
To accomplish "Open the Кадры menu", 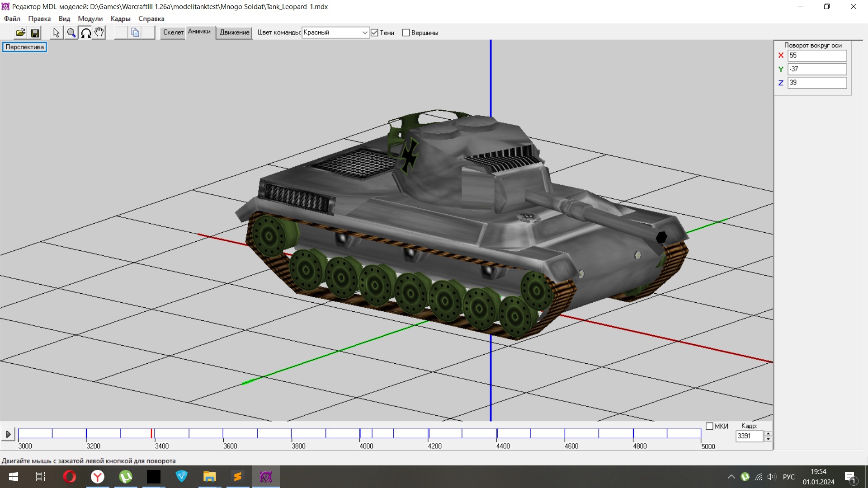I will 120,19.
